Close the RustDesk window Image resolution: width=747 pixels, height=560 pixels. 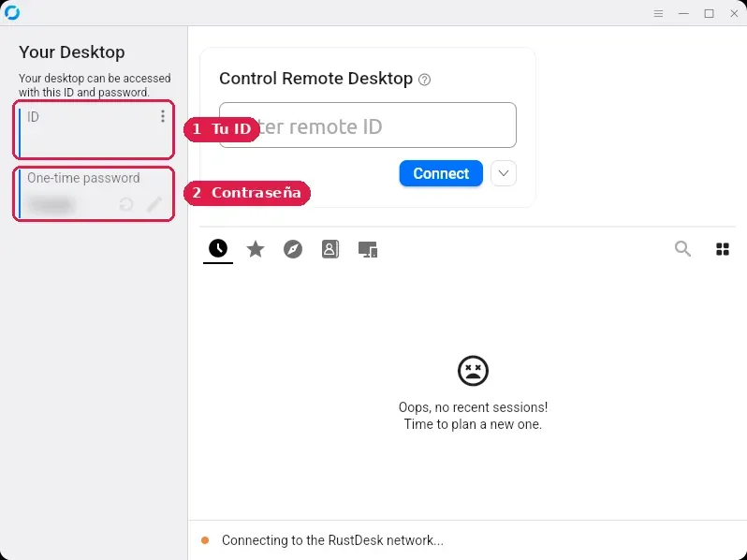point(734,13)
